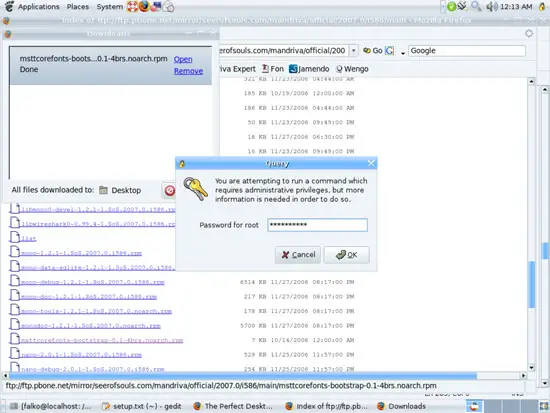550x413 pixels.
Task: Open the mono-tools noarch rpm link
Action: click(96, 311)
